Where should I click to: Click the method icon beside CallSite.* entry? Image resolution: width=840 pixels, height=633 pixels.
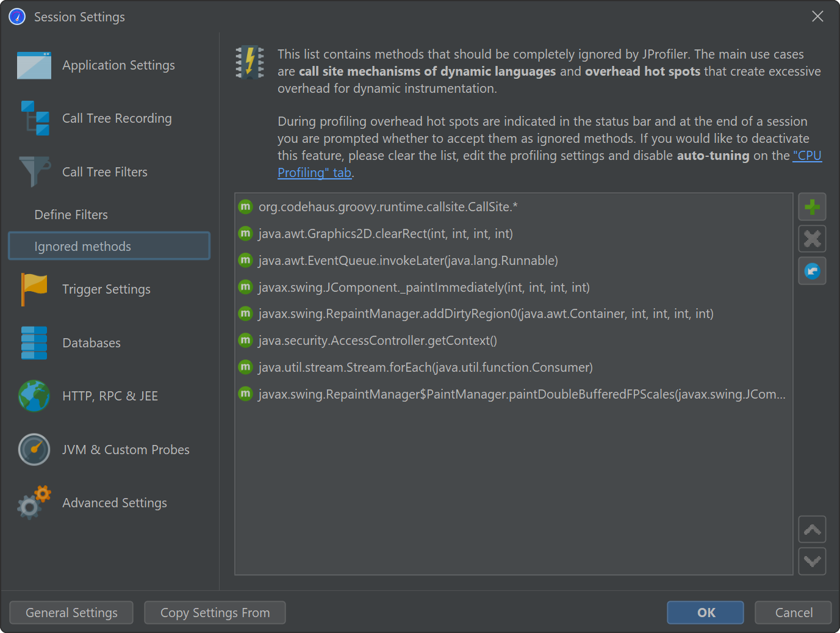pos(245,206)
